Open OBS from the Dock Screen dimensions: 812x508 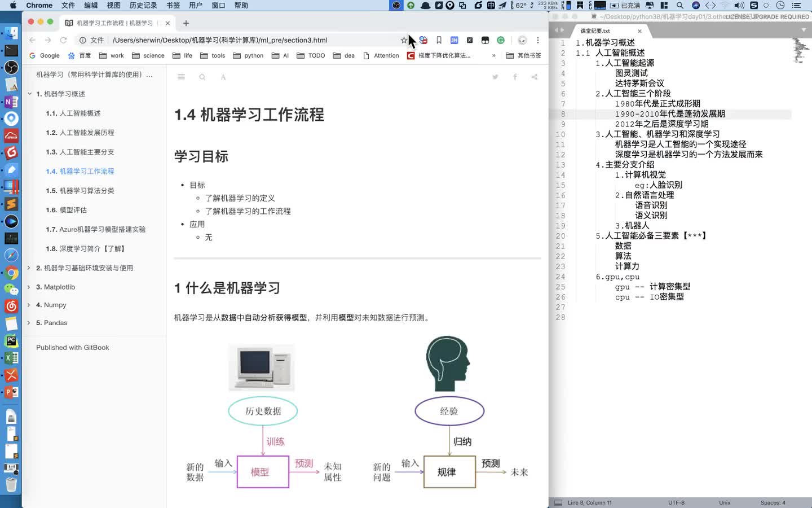tap(11, 67)
